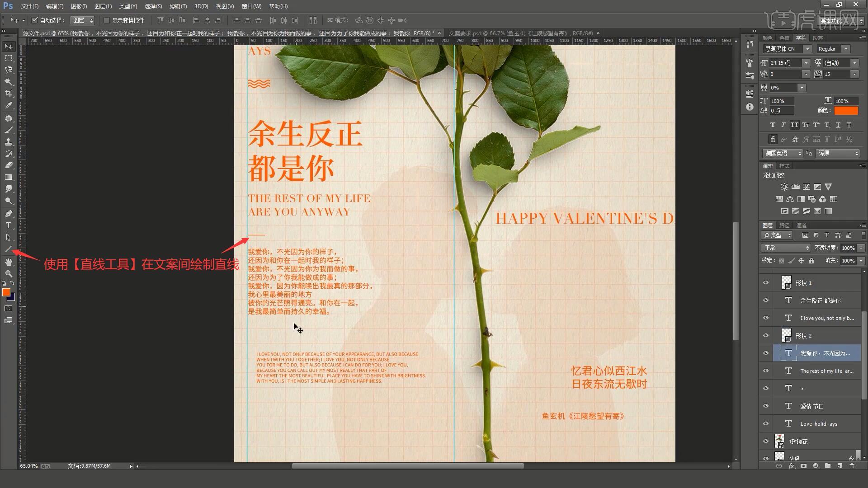Click the delete layer trash icon
Image resolution: width=868 pixels, height=488 pixels.
(x=852, y=466)
